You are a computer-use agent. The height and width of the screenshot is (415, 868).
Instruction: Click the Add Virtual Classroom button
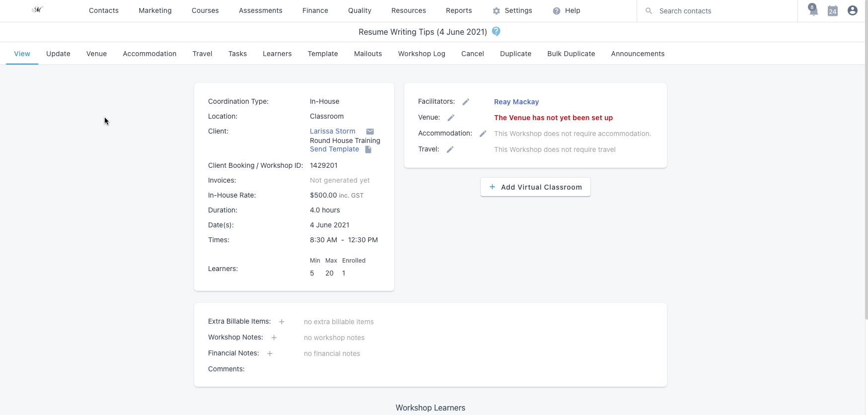[535, 187]
